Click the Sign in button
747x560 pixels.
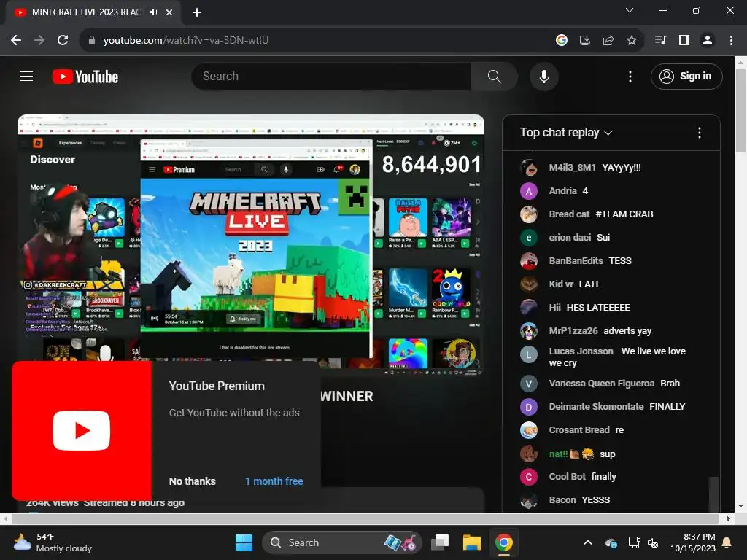click(x=686, y=76)
